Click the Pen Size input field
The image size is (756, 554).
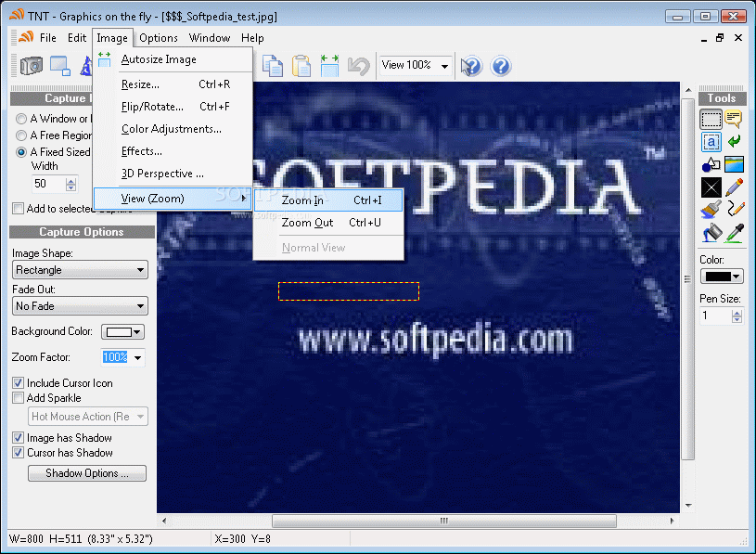click(x=716, y=316)
